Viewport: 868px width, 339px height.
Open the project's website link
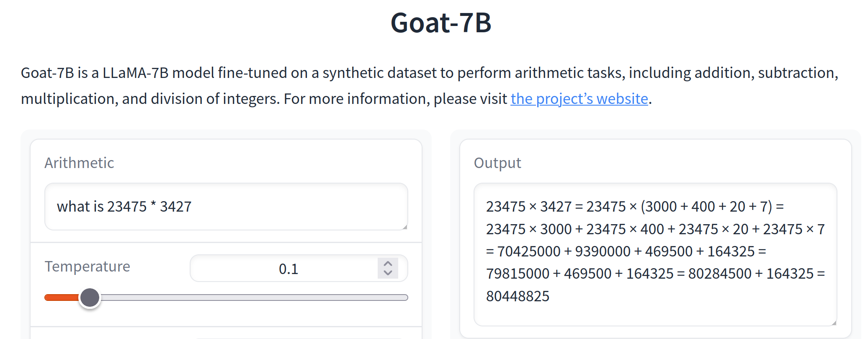[579, 99]
